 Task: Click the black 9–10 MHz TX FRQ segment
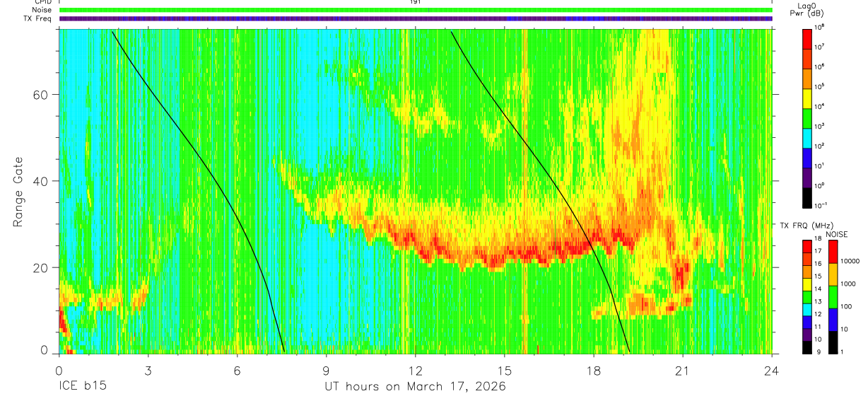click(807, 347)
